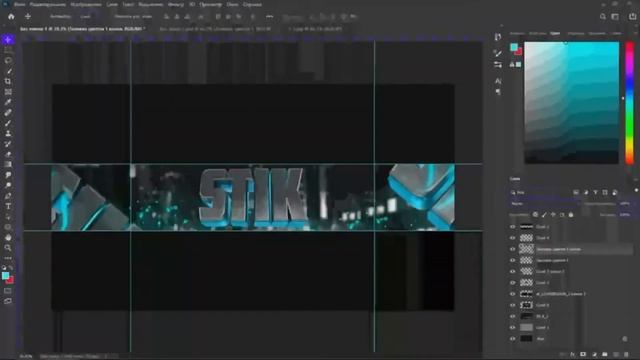Open the search icon at top right
The image size is (640, 360).
tap(602, 16)
